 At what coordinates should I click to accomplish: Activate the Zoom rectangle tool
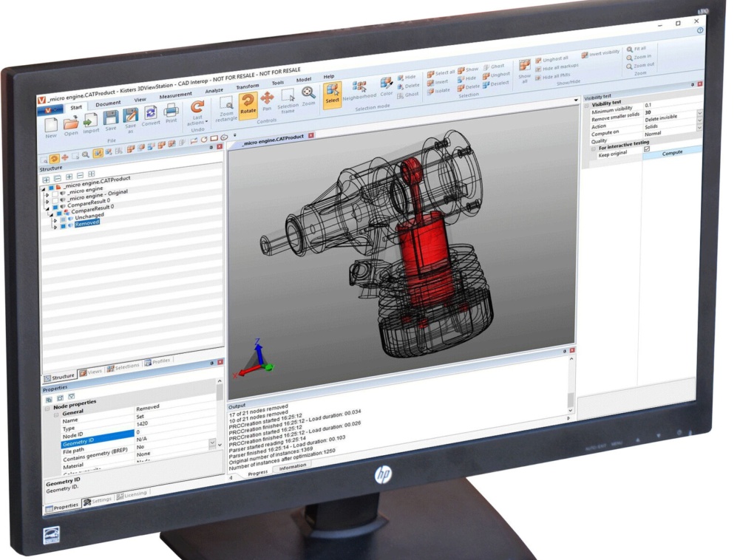[x=226, y=109]
